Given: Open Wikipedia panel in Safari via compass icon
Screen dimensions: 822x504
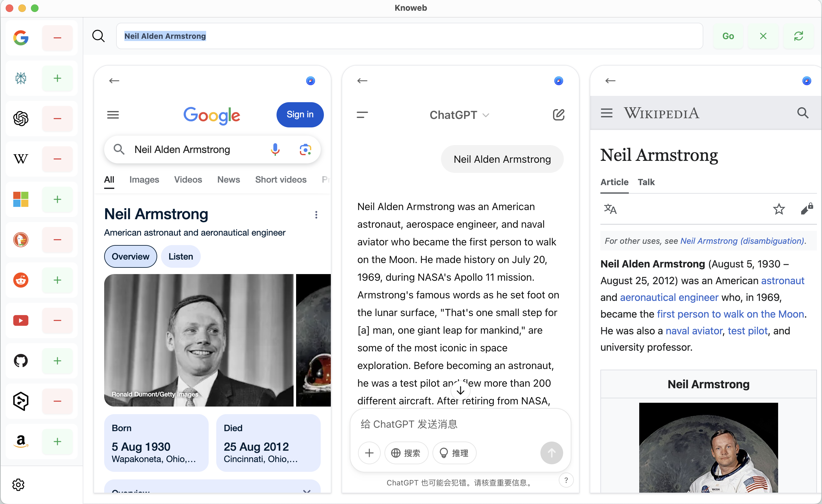Looking at the screenshot, I should click(807, 81).
